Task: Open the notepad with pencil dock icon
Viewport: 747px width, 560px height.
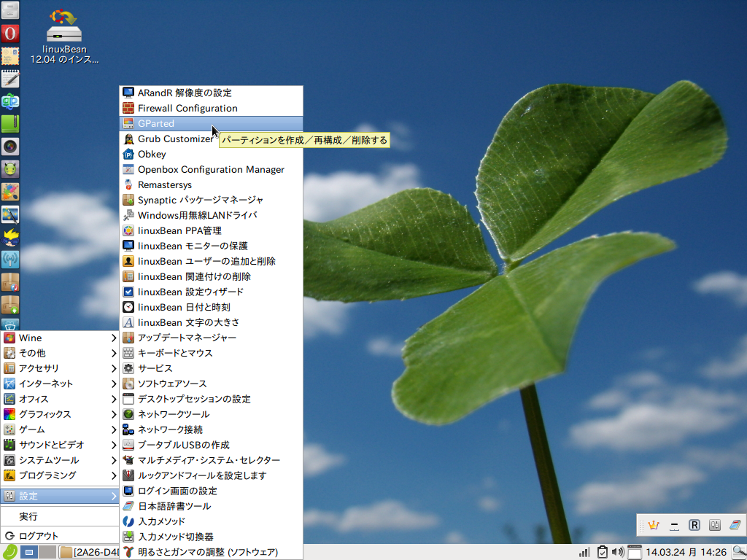Action: coord(10,79)
